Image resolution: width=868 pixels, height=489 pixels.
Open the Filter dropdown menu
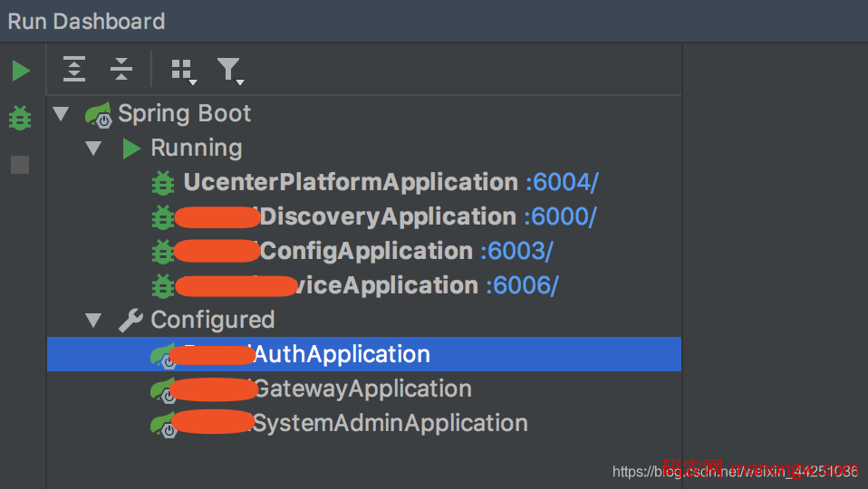click(230, 71)
